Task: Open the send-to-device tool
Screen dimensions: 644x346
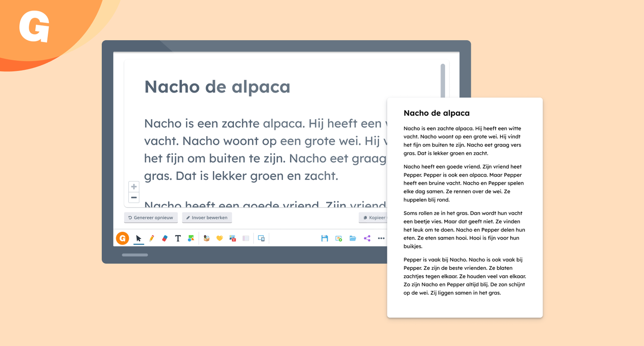Action: [261, 238]
